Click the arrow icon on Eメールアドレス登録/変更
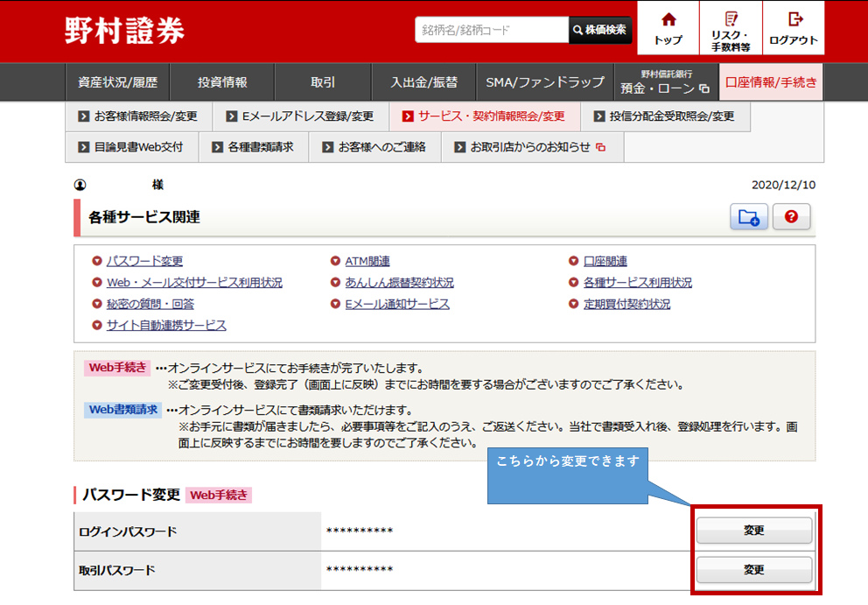 pos(232,116)
